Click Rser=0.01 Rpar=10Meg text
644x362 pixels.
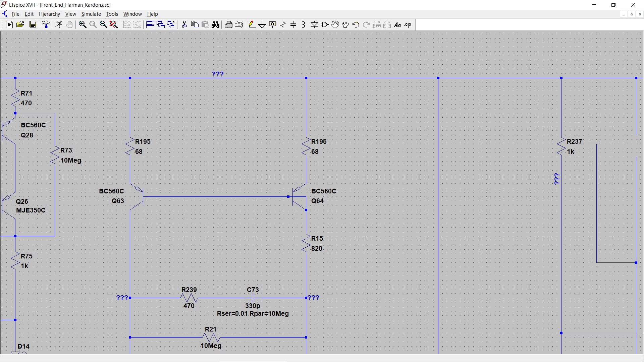(x=253, y=313)
